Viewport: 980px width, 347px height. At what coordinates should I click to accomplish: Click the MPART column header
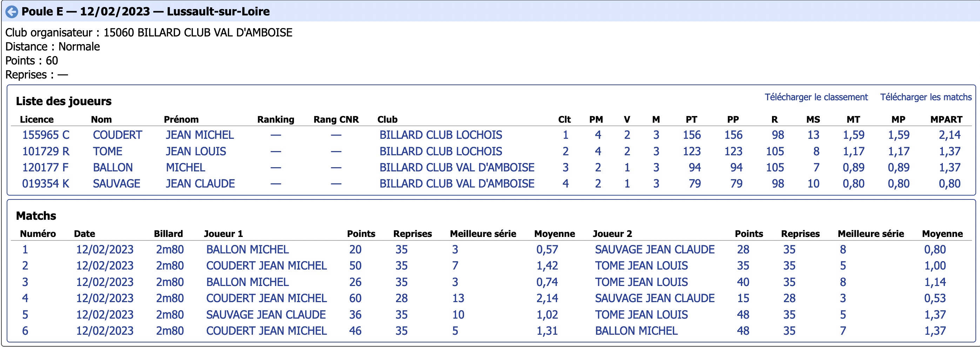946,119
